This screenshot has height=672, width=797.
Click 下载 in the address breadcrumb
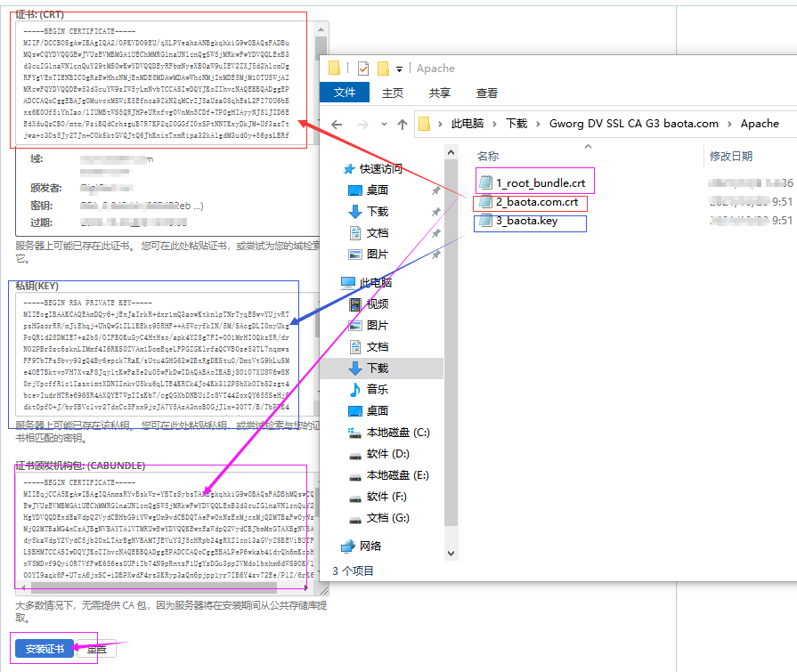pos(516,124)
